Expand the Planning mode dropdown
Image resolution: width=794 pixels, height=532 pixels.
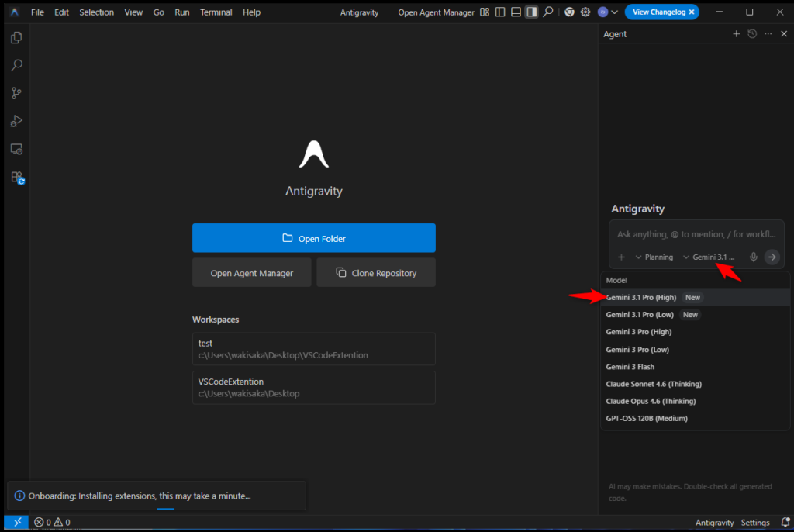pyautogui.click(x=654, y=257)
